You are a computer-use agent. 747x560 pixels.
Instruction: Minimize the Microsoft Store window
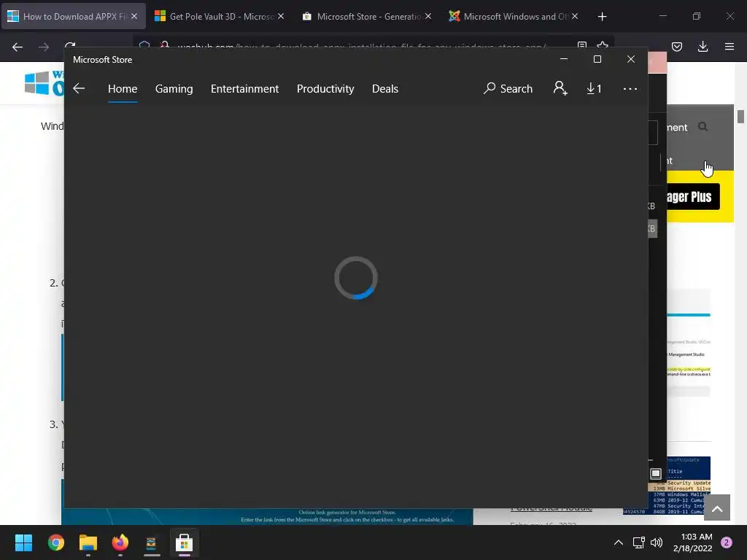tap(564, 59)
